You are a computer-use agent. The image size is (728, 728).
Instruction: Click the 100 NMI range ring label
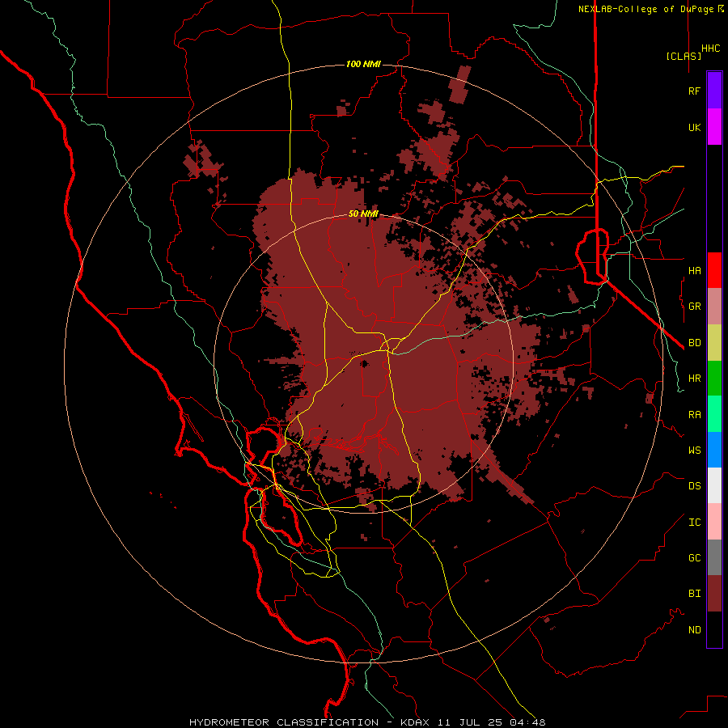click(x=363, y=64)
